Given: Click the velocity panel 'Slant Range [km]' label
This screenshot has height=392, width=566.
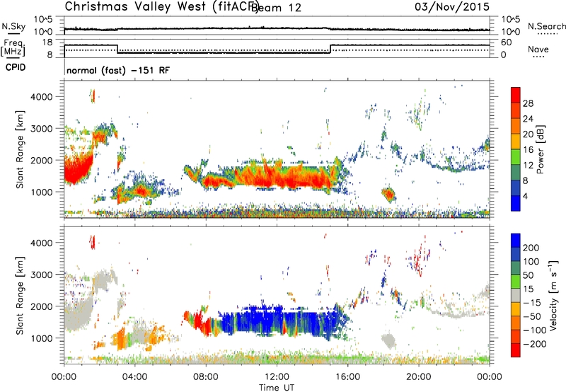Looking at the screenshot, I should click(20, 295).
